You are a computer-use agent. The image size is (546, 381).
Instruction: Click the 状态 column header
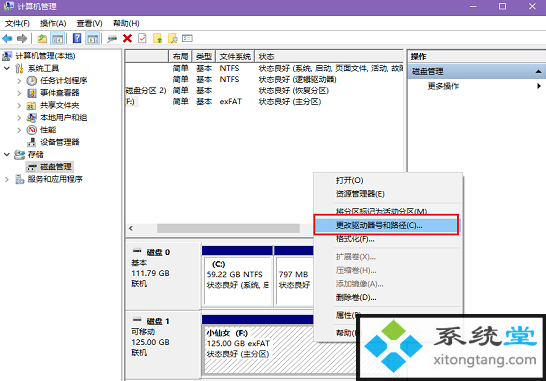[329, 56]
